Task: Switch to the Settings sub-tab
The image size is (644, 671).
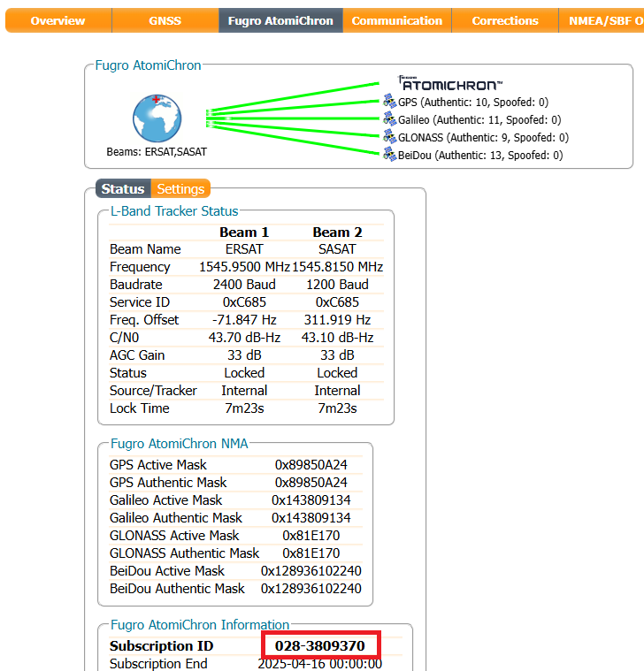Action: coord(180,188)
